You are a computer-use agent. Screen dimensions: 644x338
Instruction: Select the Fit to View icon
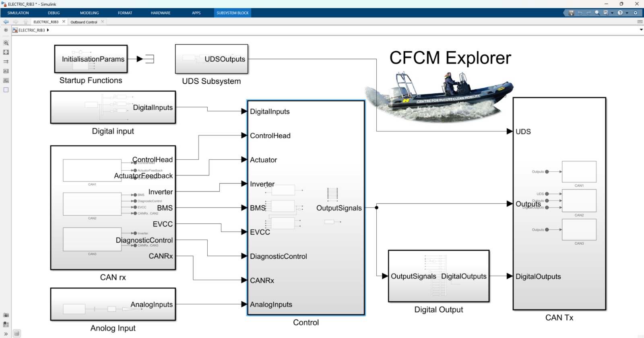[6, 52]
